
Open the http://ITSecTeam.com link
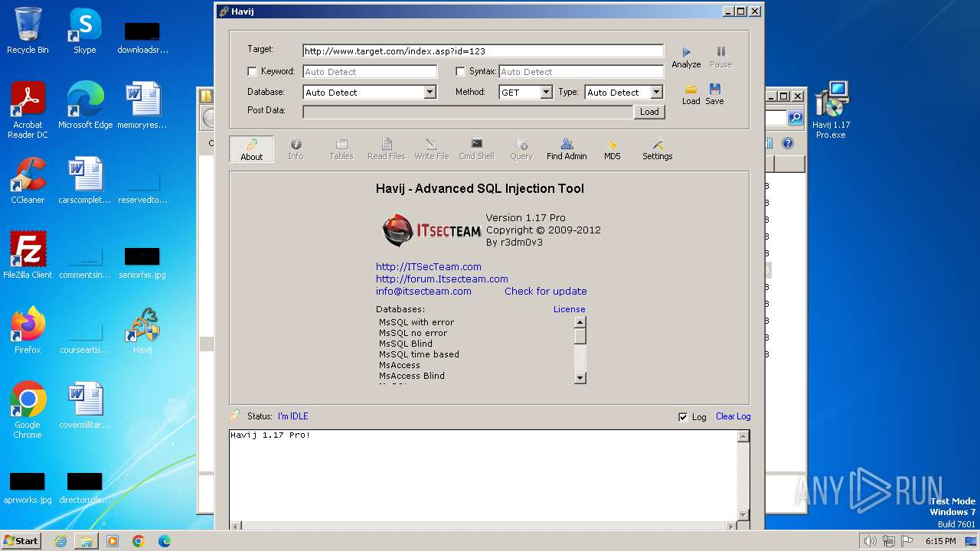[x=429, y=266]
